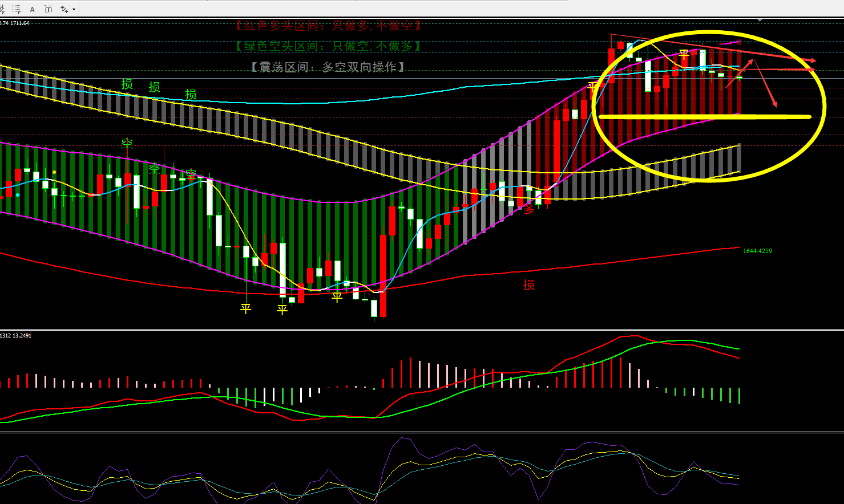The width and height of the screenshot is (844, 504).
Task: Click the red '红色多头区间' header text
Action: click(328, 26)
